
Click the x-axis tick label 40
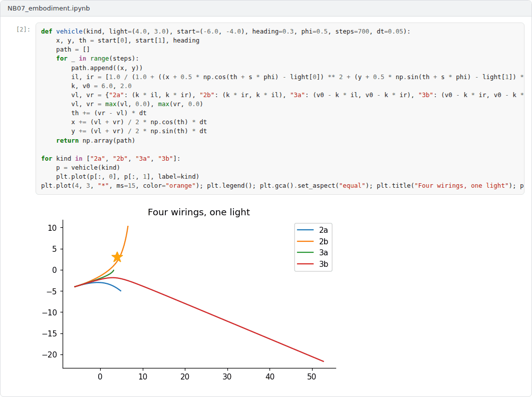point(270,376)
